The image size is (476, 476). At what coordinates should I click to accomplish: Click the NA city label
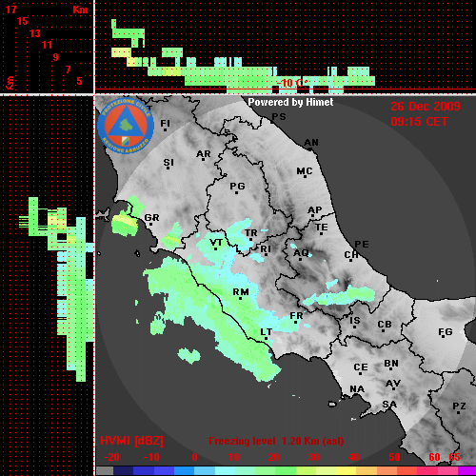pyautogui.click(x=357, y=388)
